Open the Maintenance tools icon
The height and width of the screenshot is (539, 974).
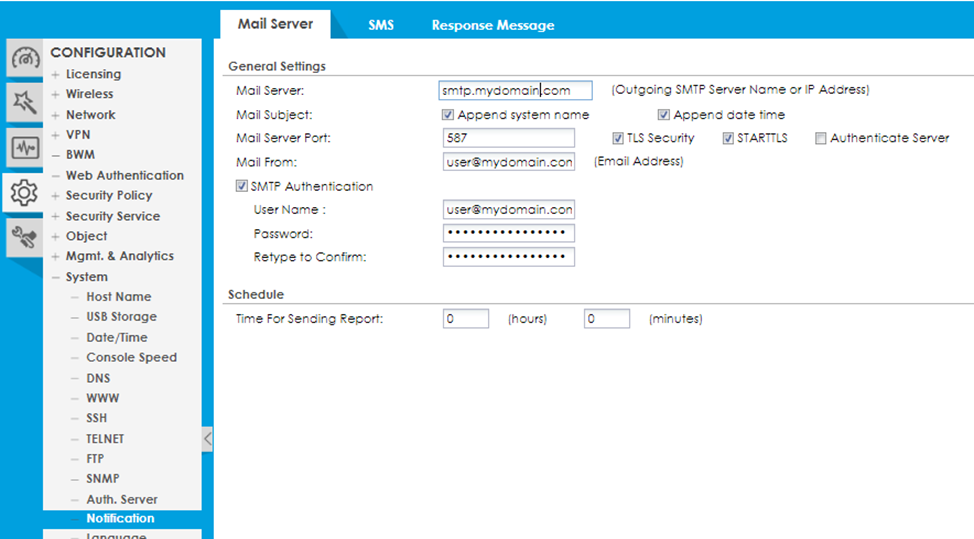pyautogui.click(x=25, y=237)
